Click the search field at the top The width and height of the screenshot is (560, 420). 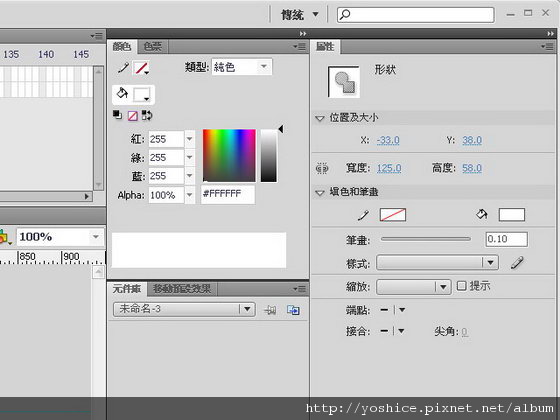click(416, 15)
